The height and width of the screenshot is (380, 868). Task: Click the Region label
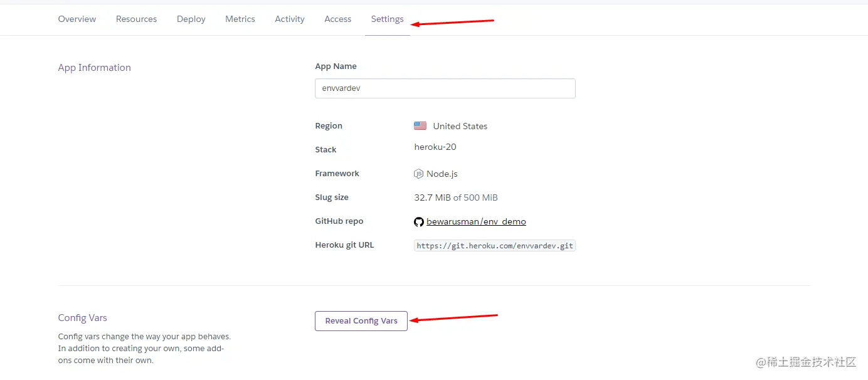(329, 126)
